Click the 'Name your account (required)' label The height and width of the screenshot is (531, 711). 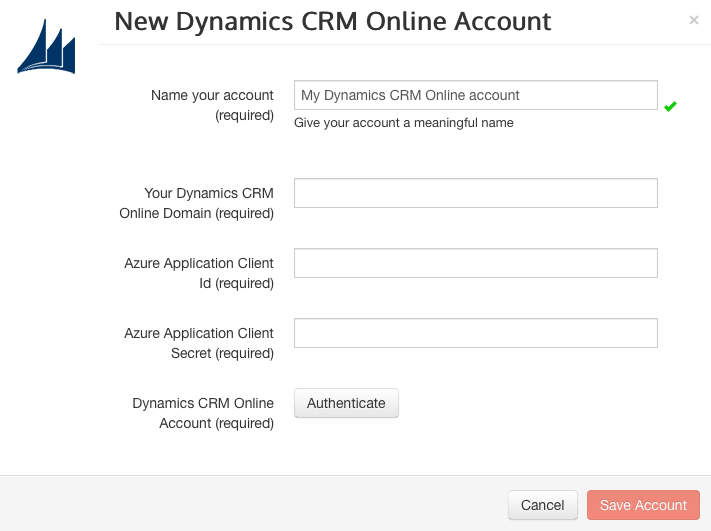click(x=212, y=105)
